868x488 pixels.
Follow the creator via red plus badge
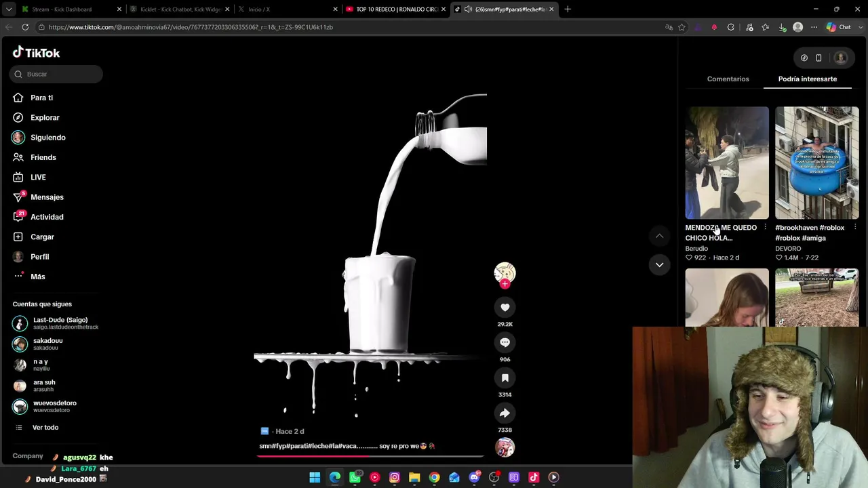tap(505, 284)
